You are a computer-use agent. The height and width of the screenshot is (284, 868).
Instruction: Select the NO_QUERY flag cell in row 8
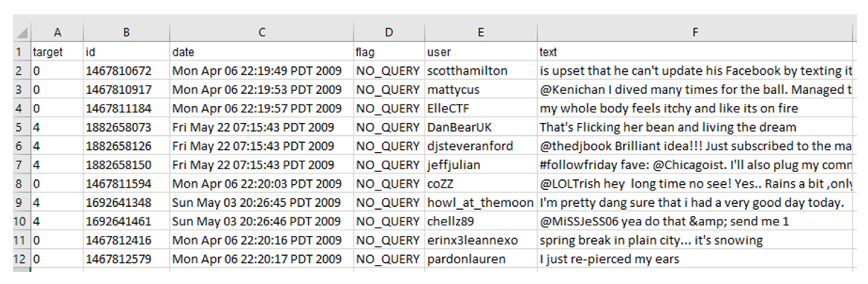388,184
